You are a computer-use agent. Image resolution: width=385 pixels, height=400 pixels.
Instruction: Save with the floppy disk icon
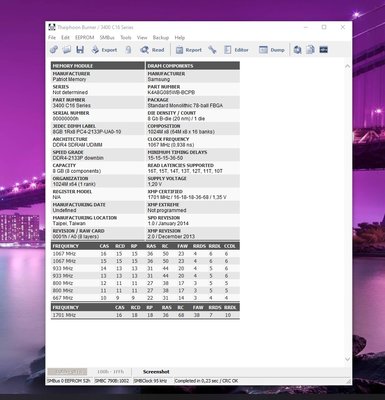click(80, 50)
